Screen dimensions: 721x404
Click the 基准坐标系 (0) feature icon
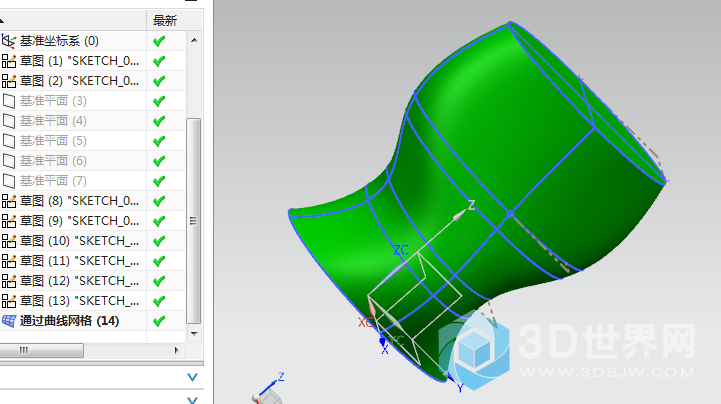tap(9, 41)
